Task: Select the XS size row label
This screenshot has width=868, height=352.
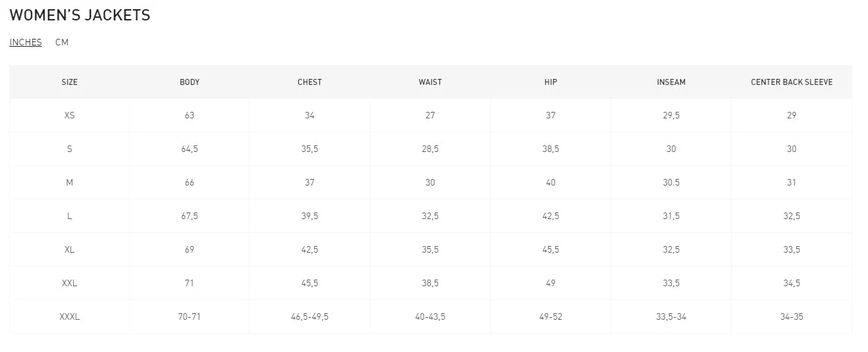Action: pyautogui.click(x=69, y=115)
